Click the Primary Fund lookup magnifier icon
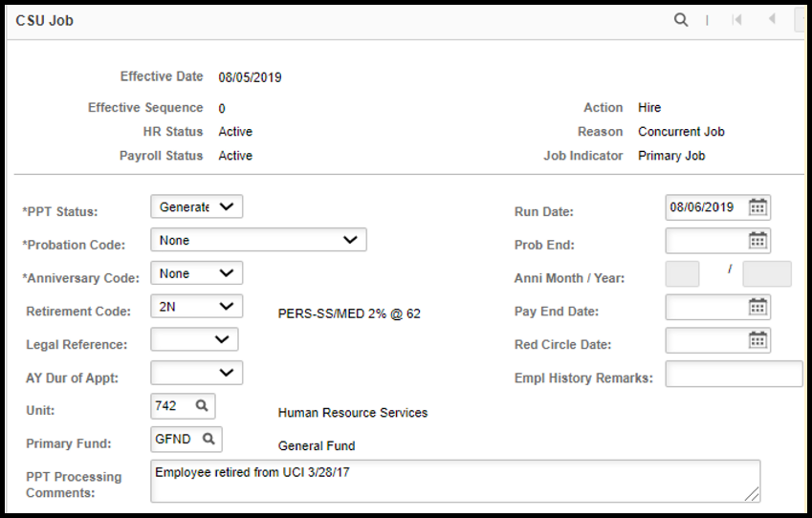 tap(208, 439)
